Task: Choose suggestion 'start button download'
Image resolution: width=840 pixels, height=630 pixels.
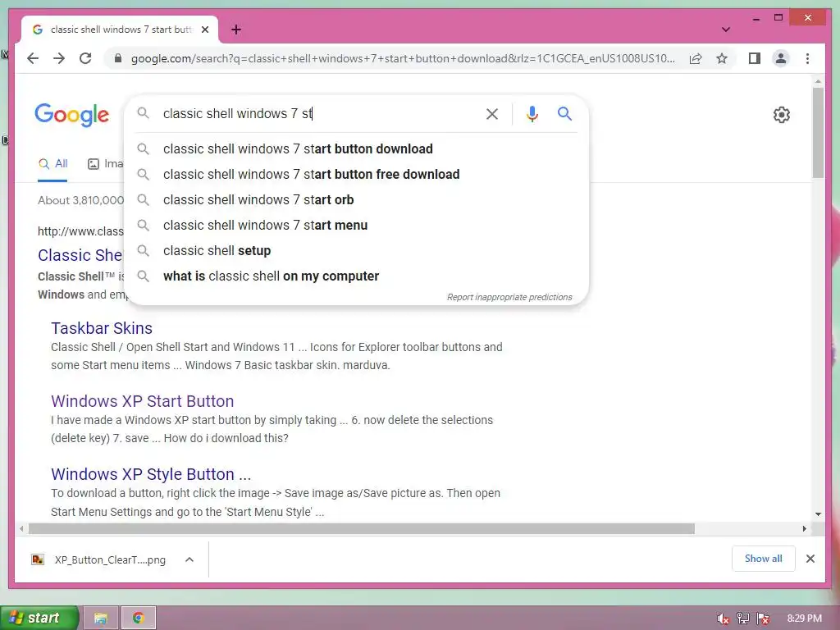Action: point(356,149)
